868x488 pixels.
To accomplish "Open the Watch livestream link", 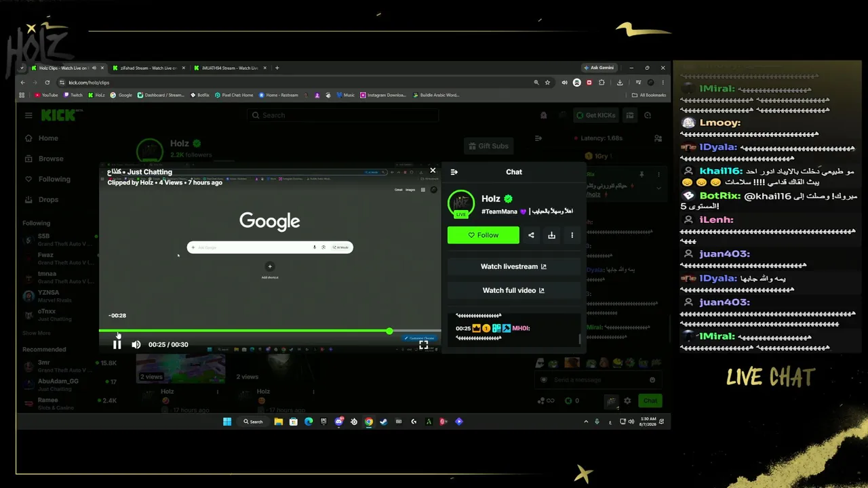I will click(x=513, y=266).
